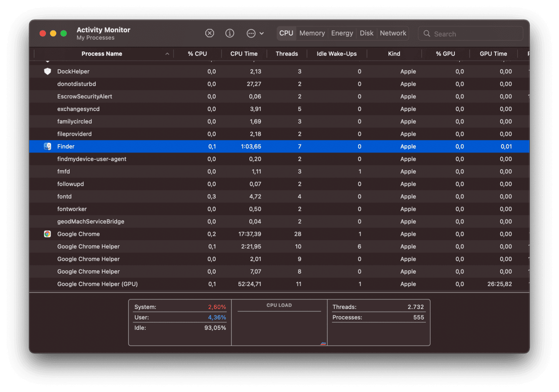Switch to the Network tab
Screen dimensions: 559x392
tap(393, 33)
